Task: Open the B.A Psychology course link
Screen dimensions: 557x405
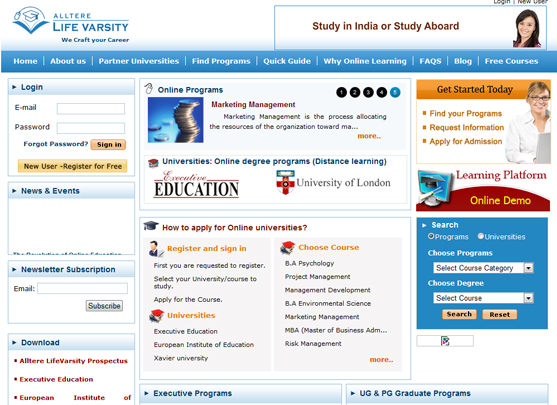Action: [309, 263]
